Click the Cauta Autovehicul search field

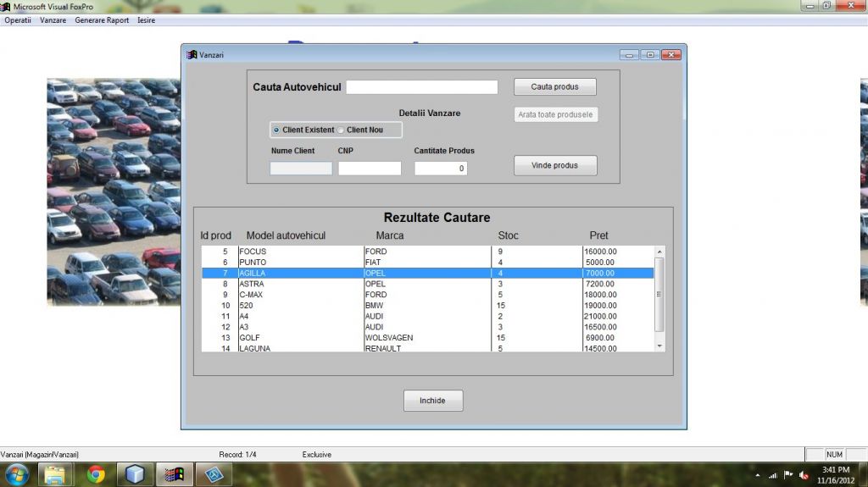[421, 87]
